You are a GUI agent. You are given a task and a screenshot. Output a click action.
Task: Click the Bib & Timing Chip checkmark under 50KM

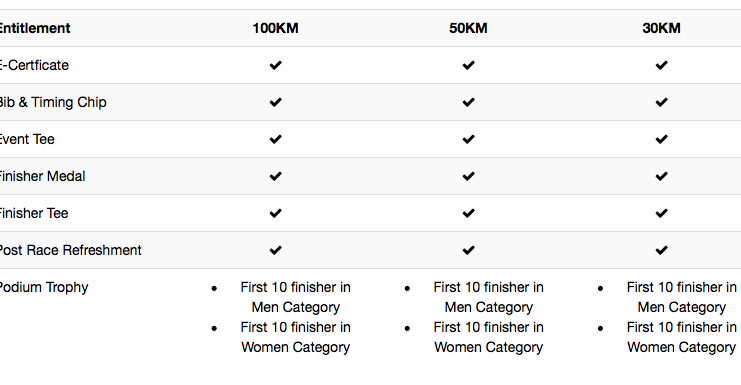point(468,102)
